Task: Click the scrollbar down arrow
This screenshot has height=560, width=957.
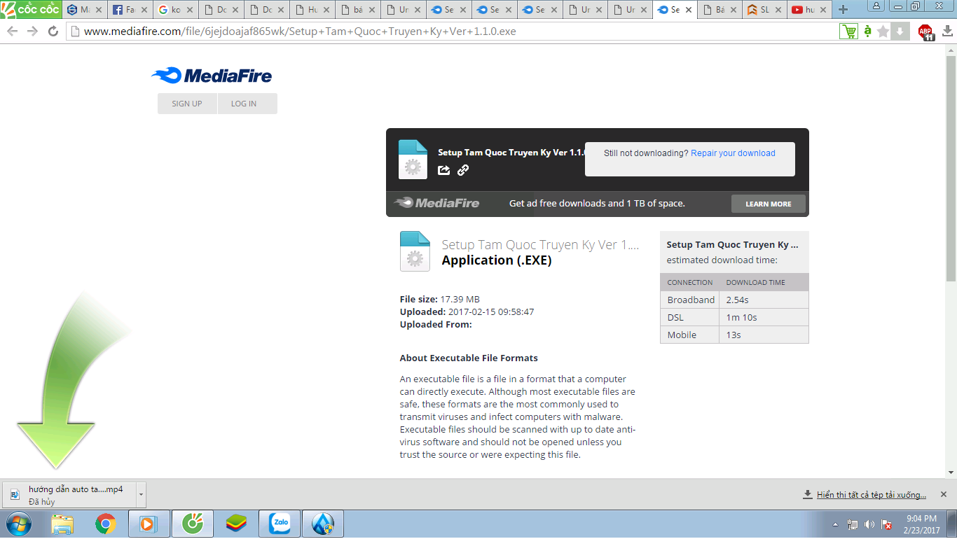Action: pos(951,473)
